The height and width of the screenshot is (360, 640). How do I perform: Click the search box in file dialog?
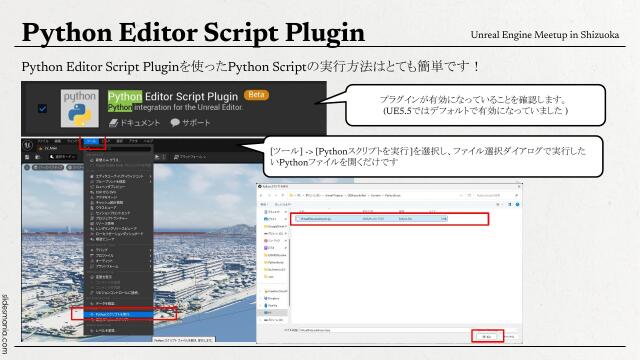497,196
